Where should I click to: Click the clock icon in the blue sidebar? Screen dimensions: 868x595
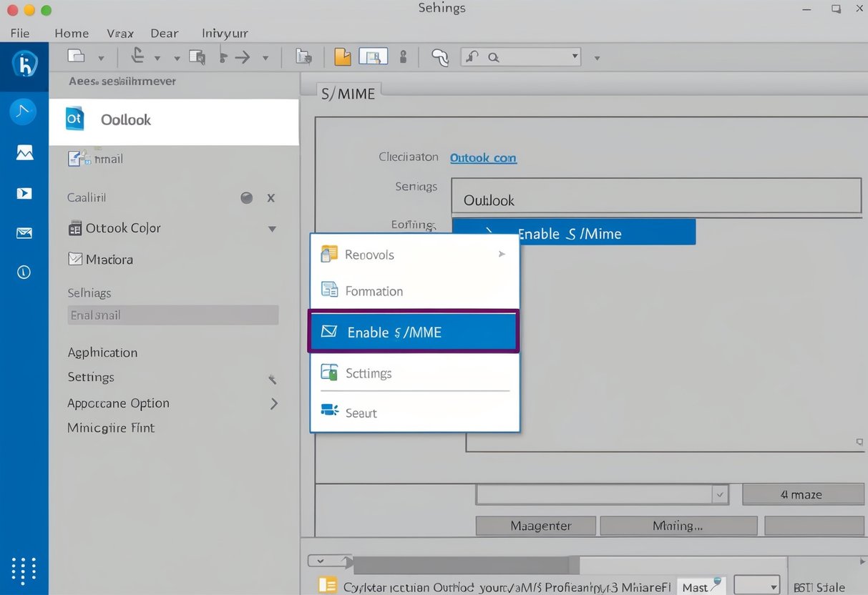(24, 272)
